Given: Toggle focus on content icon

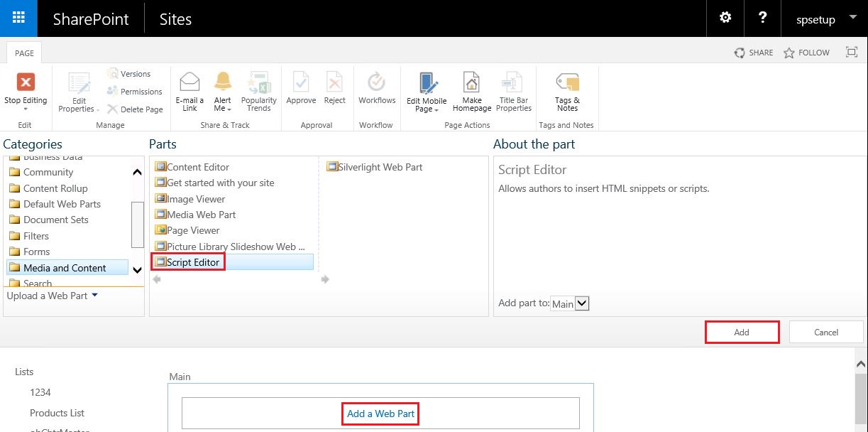Looking at the screenshot, I should click(852, 52).
